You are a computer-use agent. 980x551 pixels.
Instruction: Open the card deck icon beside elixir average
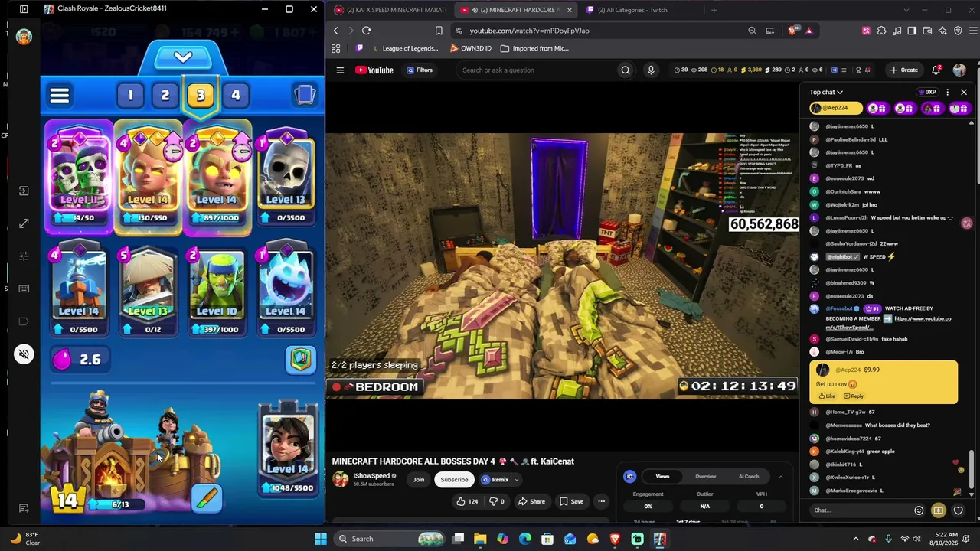(x=300, y=359)
